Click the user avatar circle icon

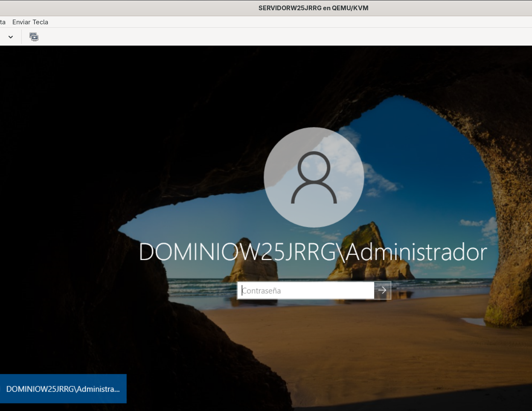click(x=314, y=177)
